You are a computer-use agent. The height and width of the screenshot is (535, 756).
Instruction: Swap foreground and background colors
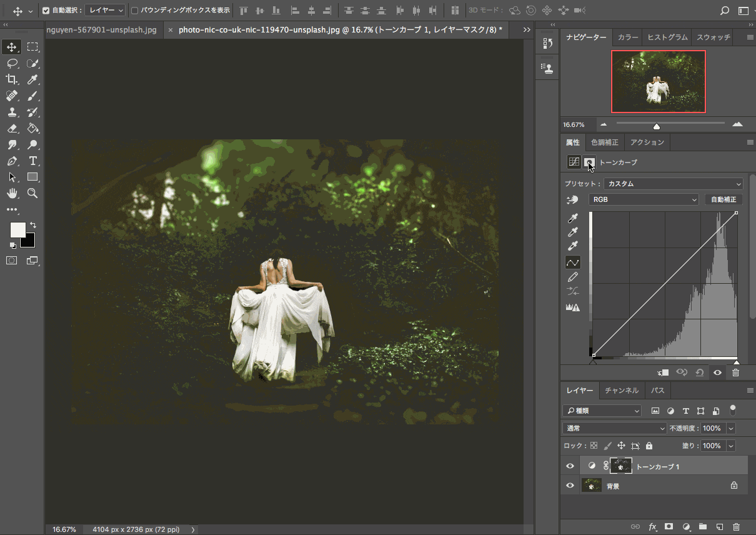pyautogui.click(x=33, y=225)
